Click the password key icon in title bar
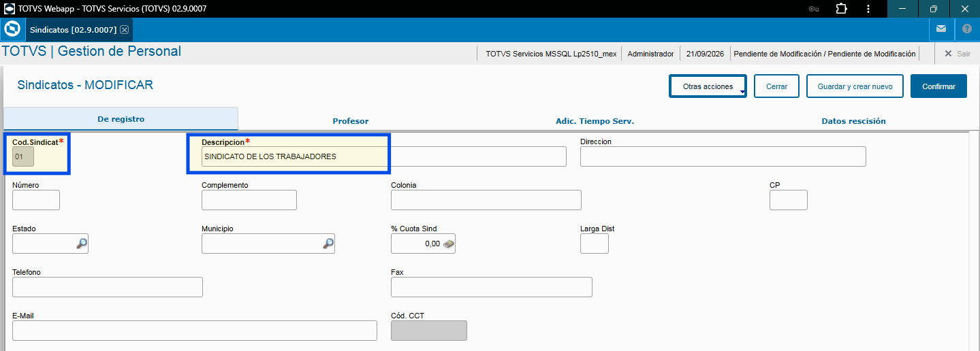This screenshot has width=980, height=351. [814, 9]
